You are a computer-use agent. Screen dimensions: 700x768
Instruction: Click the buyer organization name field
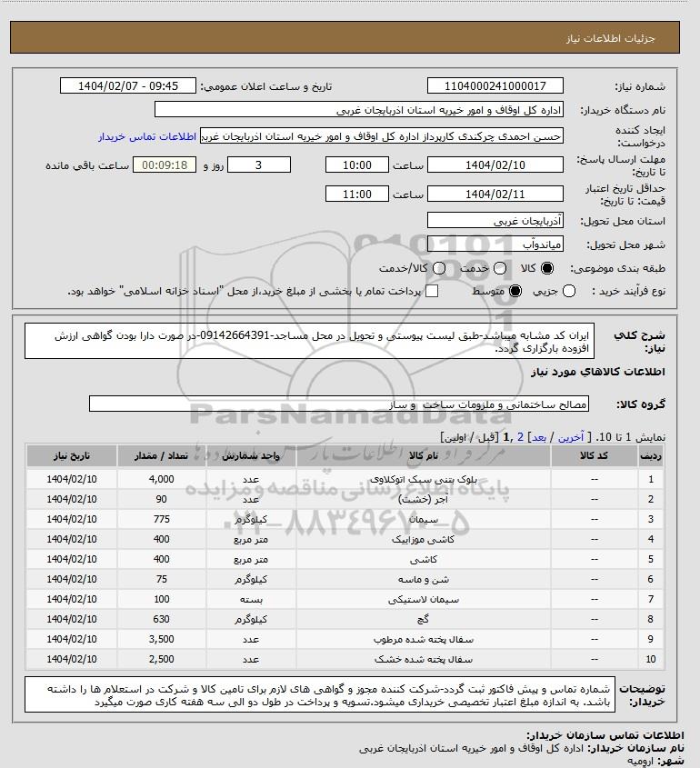pyautogui.click(x=358, y=110)
